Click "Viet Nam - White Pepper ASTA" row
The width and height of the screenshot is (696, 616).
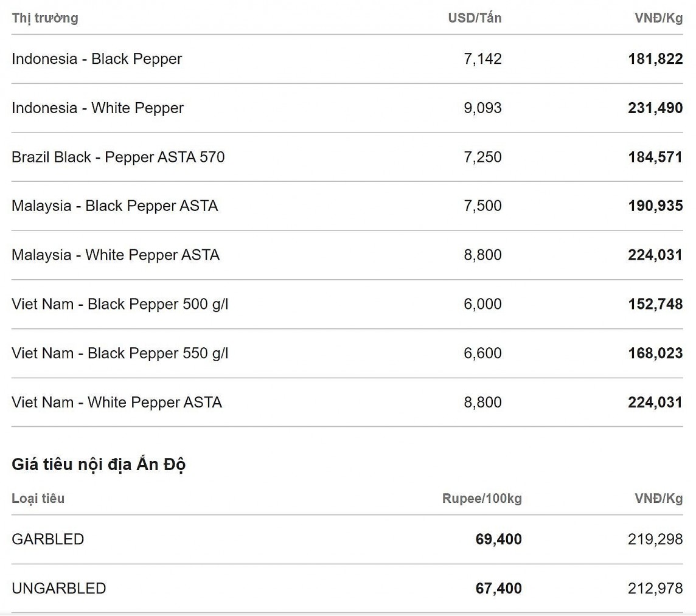117,403
